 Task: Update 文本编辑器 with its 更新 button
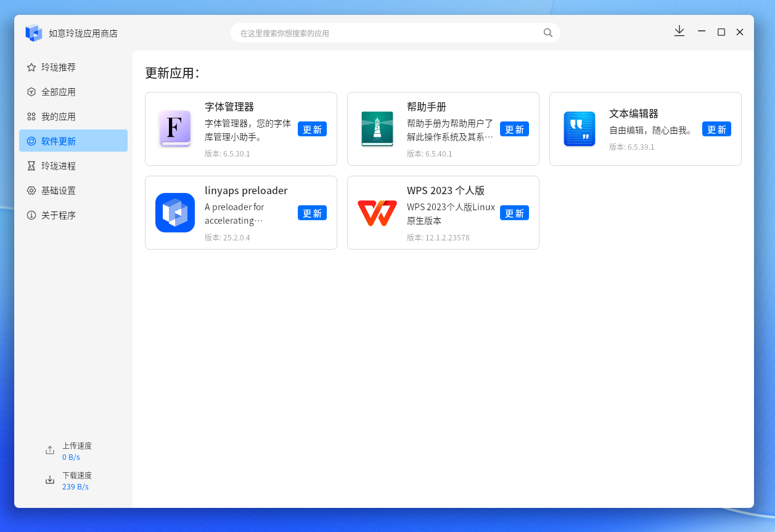pyautogui.click(x=716, y=129)
